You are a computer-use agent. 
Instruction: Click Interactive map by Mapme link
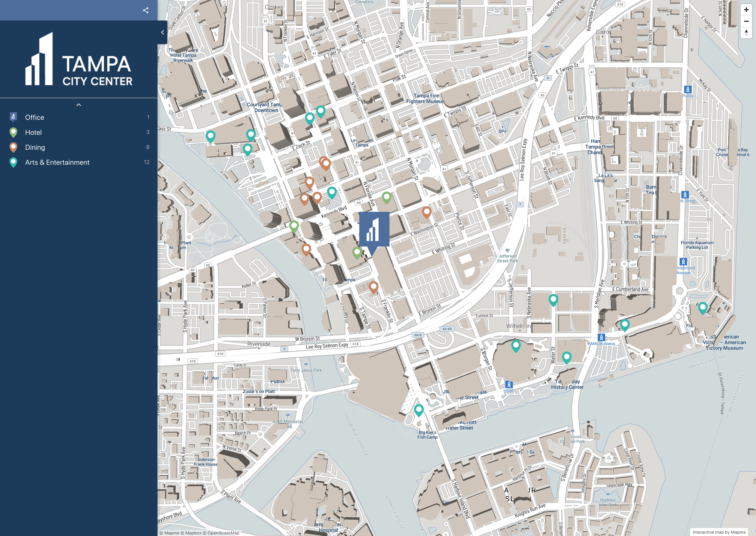719,532
